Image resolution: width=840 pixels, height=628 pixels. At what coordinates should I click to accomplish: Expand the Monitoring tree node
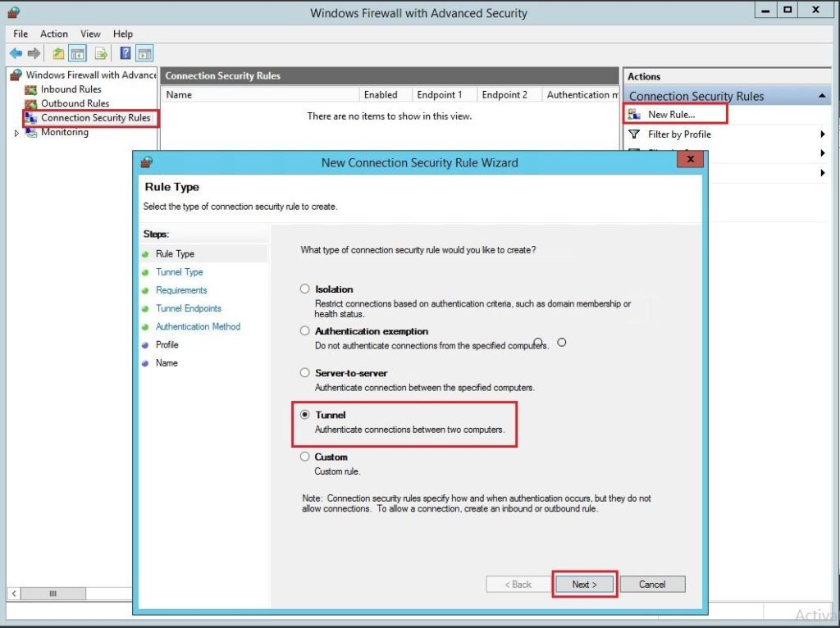click(16, 133)
